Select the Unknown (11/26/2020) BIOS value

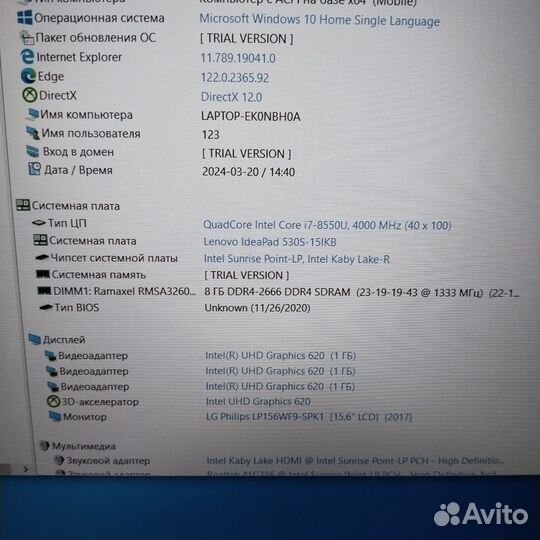pos(257,308)
